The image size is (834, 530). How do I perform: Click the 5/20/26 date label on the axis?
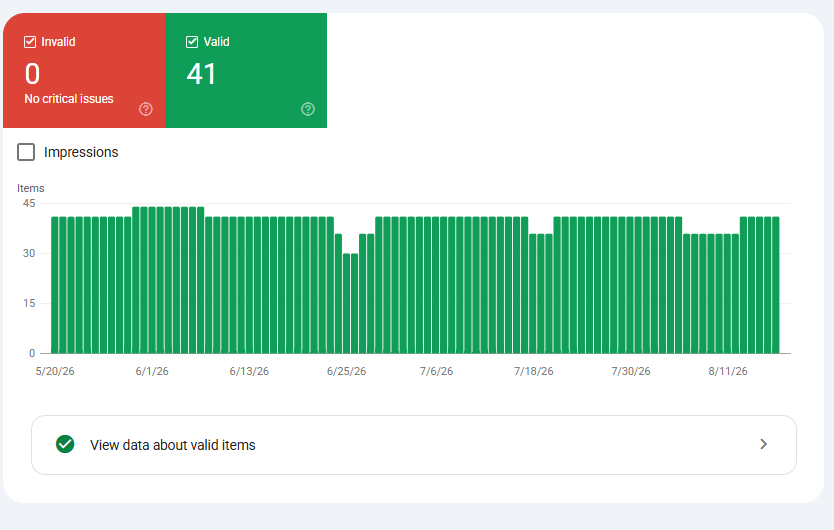[x=55, y=371]
